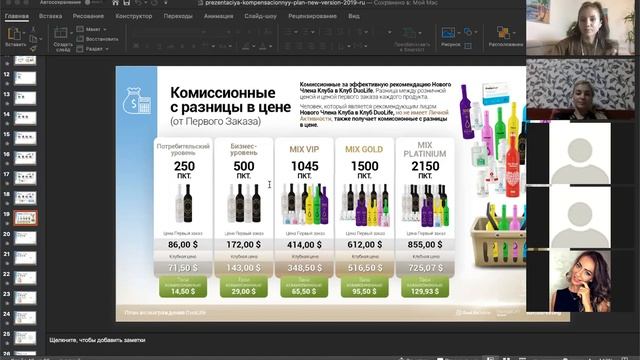
Task: Click Convert to SmartArt button
Action: click(x=412, y=39)
